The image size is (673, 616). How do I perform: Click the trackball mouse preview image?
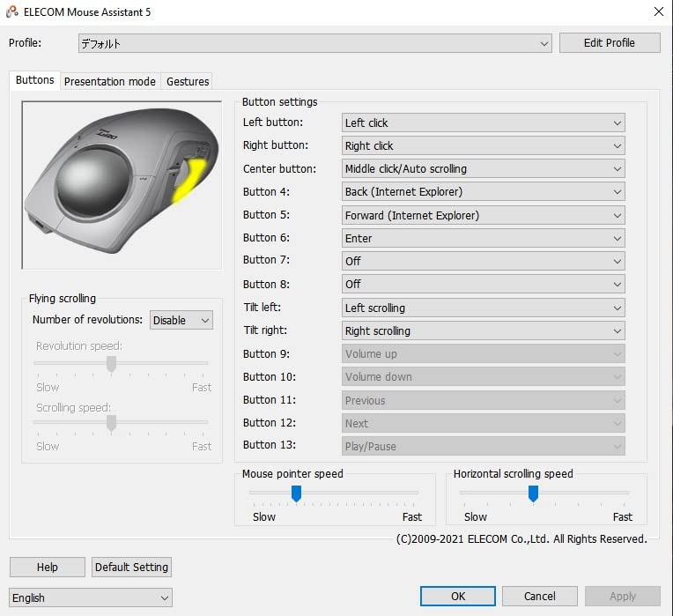[x=122, y=185]
